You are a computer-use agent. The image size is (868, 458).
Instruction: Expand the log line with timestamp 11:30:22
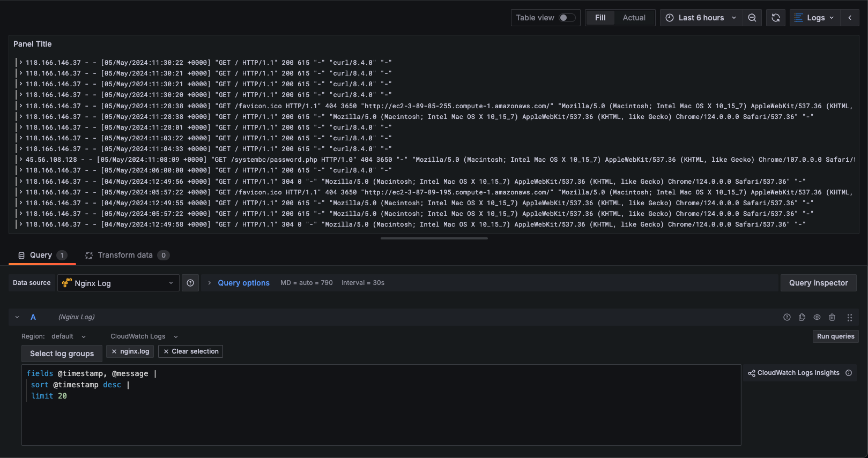21,63
